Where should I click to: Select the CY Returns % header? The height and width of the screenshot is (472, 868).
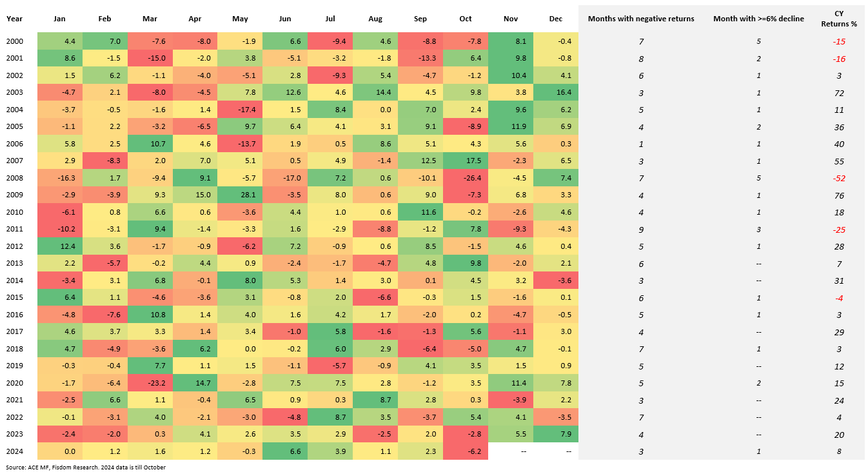(x=838, y=18)
